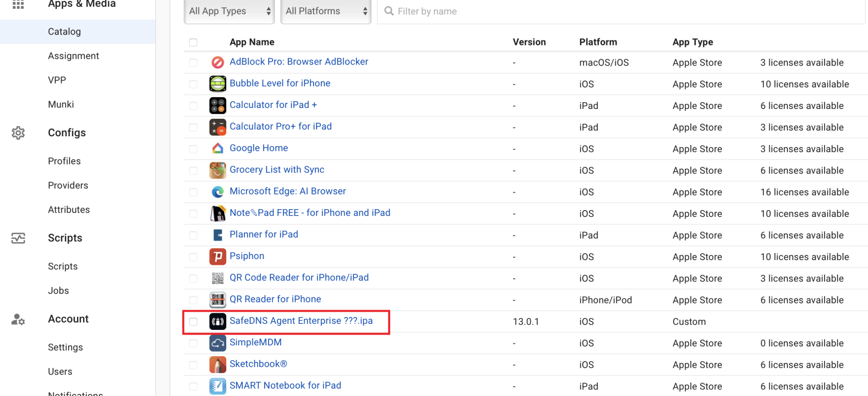Image resolution: width=868 pixels, height=396 pixels.
Task: Click the Account user-gear icon
Action: pyautogui.click(x=18, y=320)
